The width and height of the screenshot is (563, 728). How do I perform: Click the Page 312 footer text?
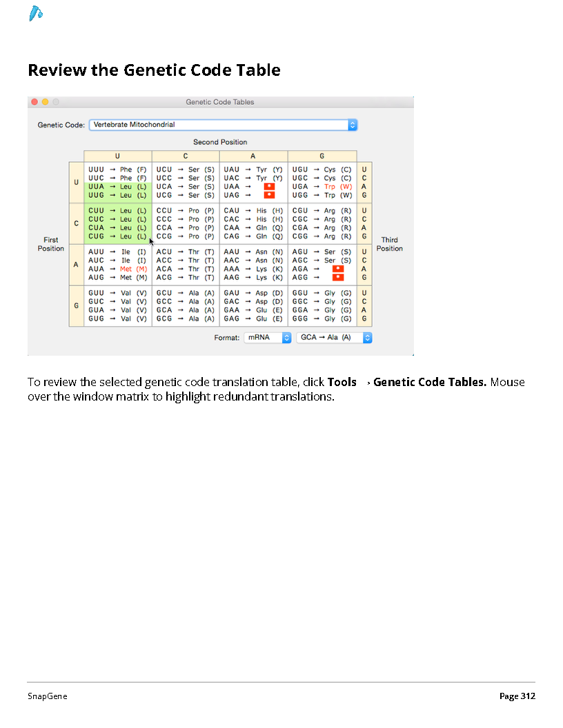pos(517,696)
